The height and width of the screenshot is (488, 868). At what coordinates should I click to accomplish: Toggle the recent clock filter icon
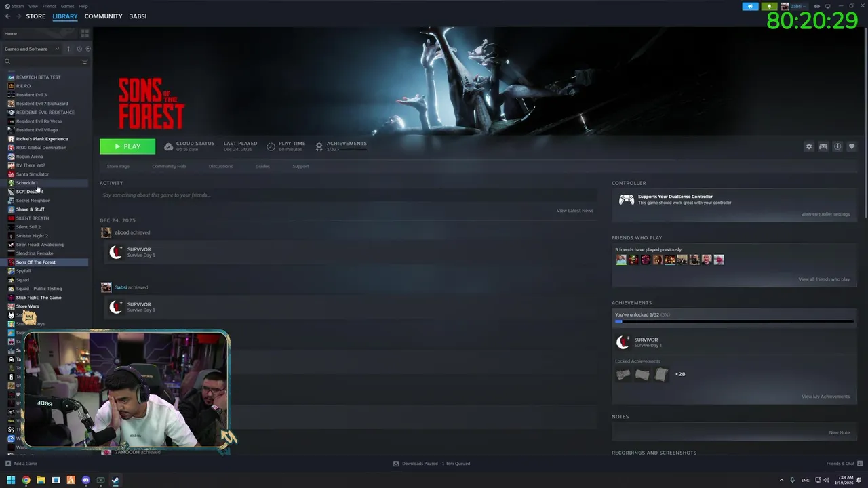tap(79, 49)
